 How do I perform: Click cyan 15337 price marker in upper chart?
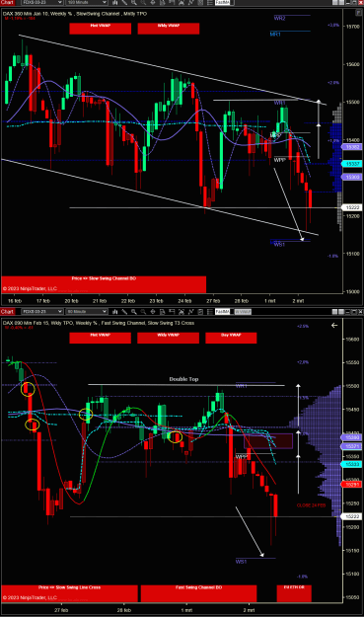pyautogui.click(x=351, y=164)
